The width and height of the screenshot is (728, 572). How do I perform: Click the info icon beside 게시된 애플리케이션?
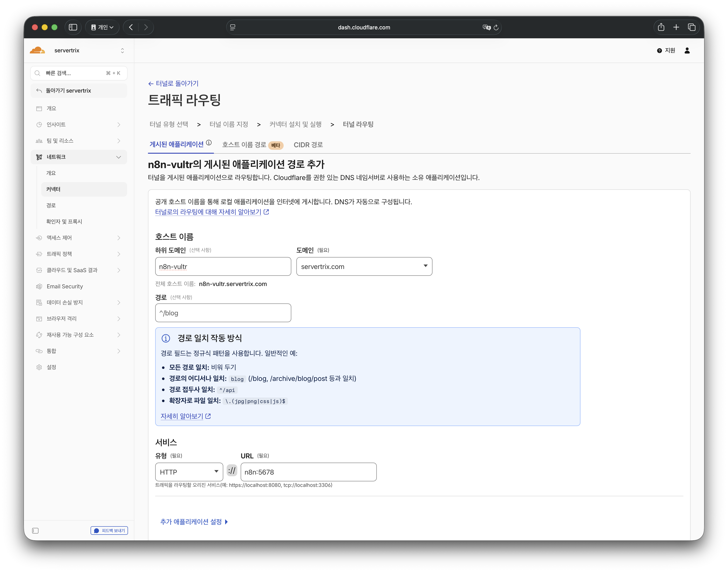(209, 143)
